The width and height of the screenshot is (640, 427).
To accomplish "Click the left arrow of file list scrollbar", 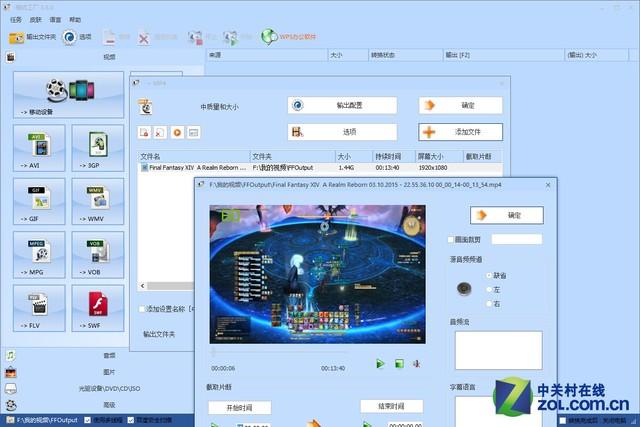I will [x=142, y=286].
